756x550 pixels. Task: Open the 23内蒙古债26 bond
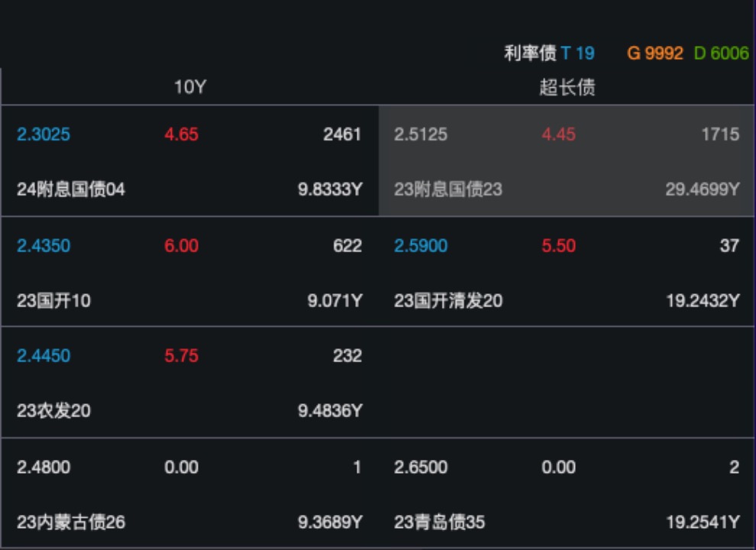pyautogui.click(x=71, y=522)
